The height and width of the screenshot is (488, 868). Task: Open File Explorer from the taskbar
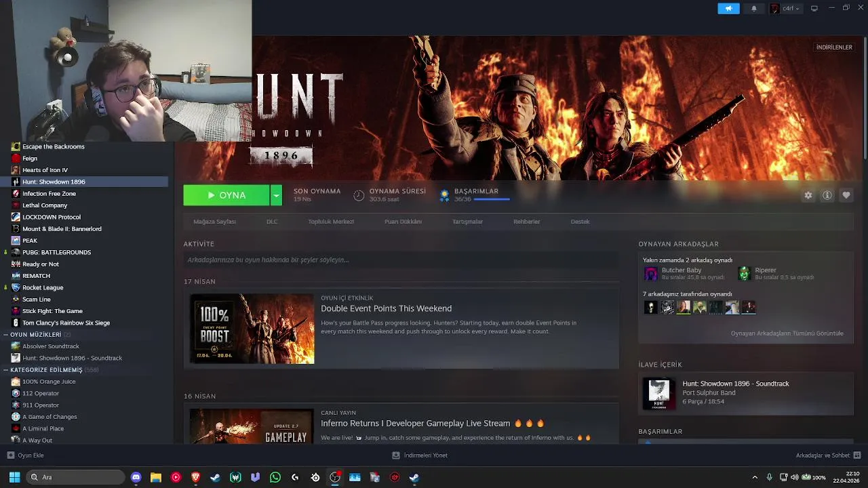(156, 477)
